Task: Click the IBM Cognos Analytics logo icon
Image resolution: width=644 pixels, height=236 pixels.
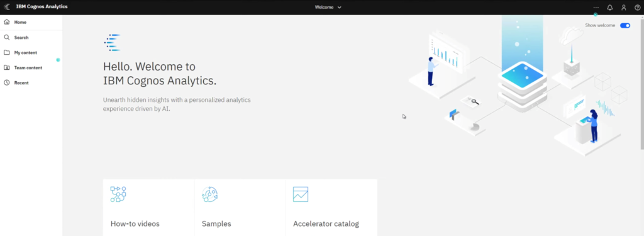Action: 6,7
